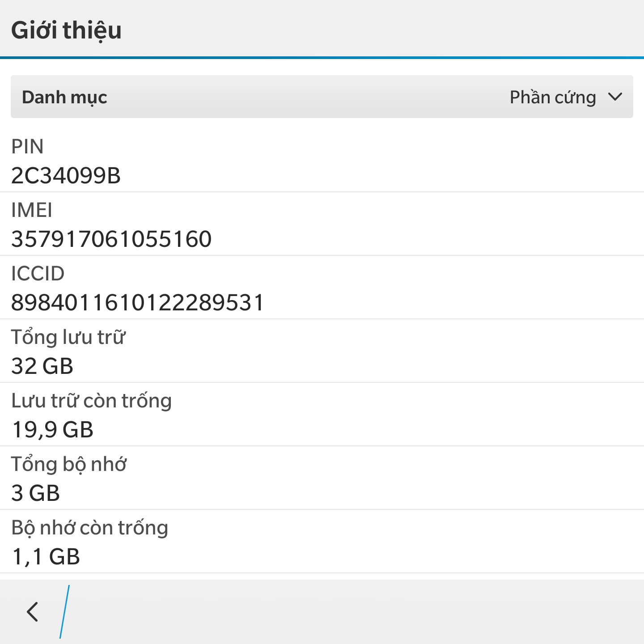644x644 pixels.
Task: Select the Tổng bộ nhớ label
Action: tap(68, 464)
